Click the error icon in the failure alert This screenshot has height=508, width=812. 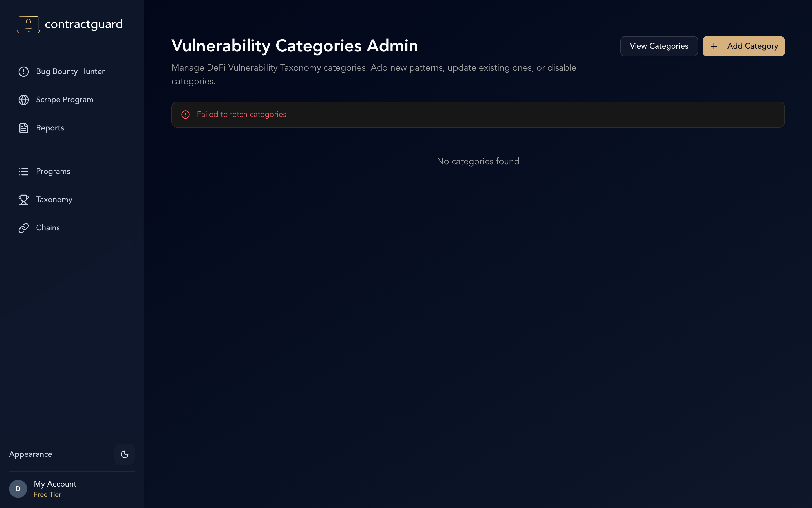(x=186, y=115)
